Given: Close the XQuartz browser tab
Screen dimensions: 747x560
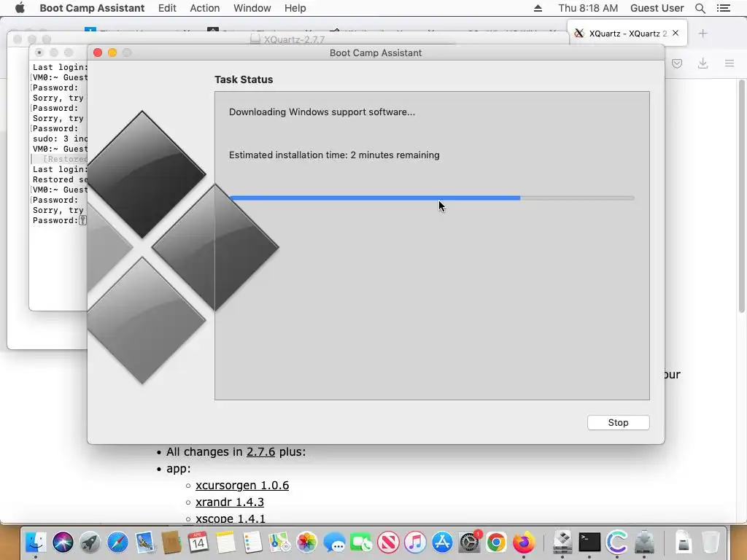Looking at the screenshot, I should point(676,33).
